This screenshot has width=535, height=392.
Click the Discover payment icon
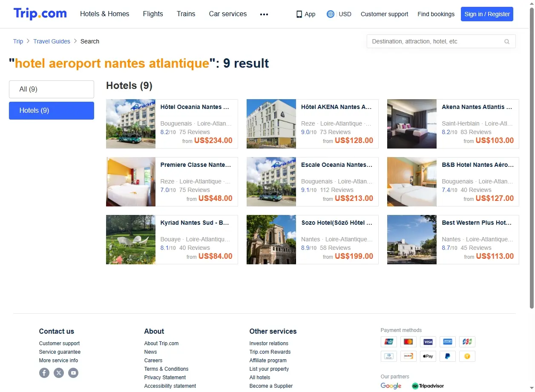tap(408, 356)
